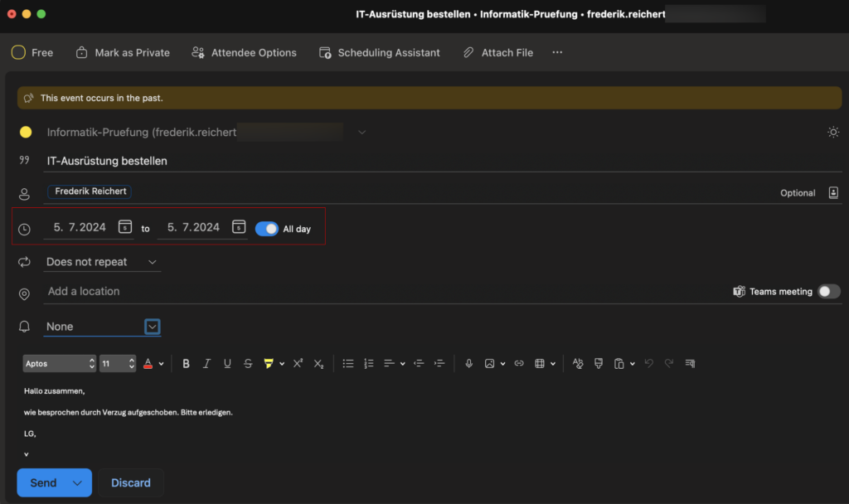Open Scheduling Assistant
The width and height of the screenshot is (849, 504).
[380, 52]
